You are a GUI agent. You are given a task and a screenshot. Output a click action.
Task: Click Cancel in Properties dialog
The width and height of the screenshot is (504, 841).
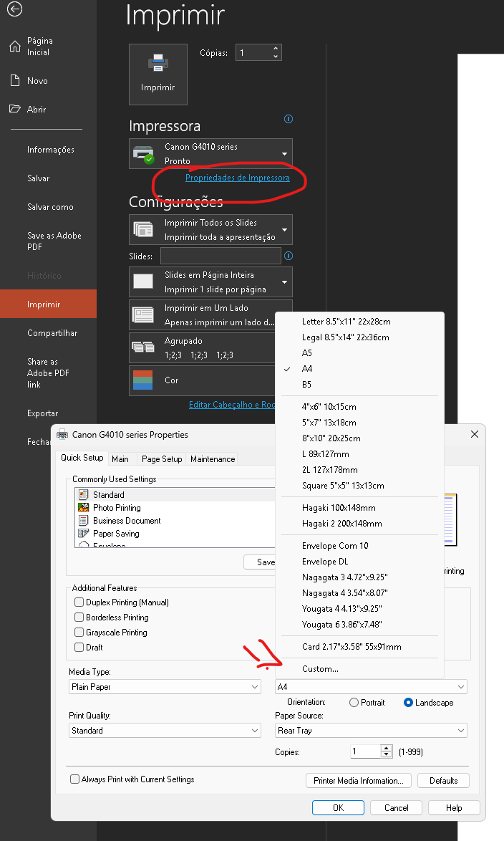396,808
